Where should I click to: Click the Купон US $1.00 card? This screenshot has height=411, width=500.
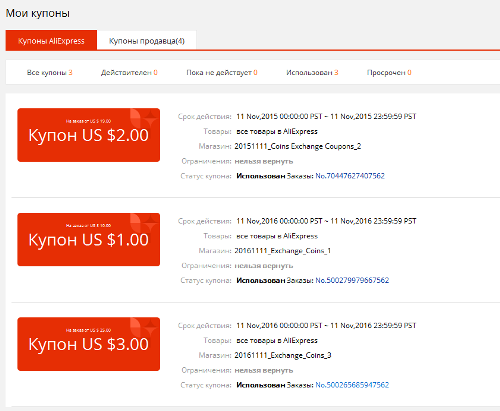point(89,239)
